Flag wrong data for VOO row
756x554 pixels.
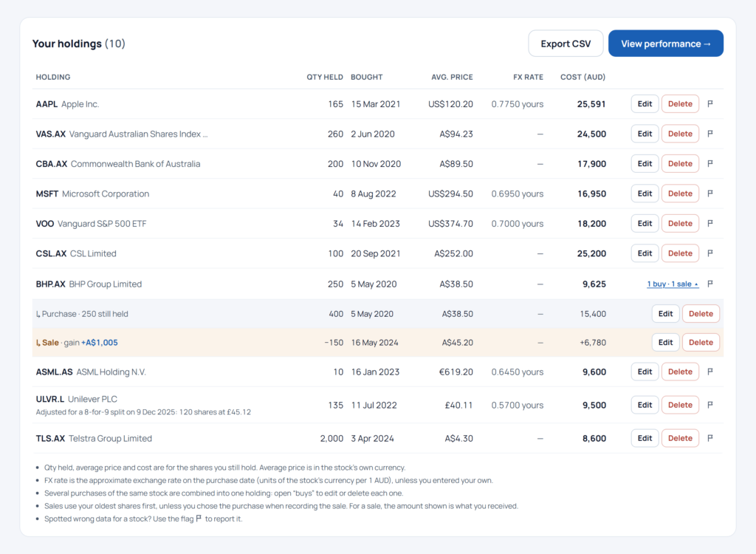pyautogui.click(x=710, y=223)
